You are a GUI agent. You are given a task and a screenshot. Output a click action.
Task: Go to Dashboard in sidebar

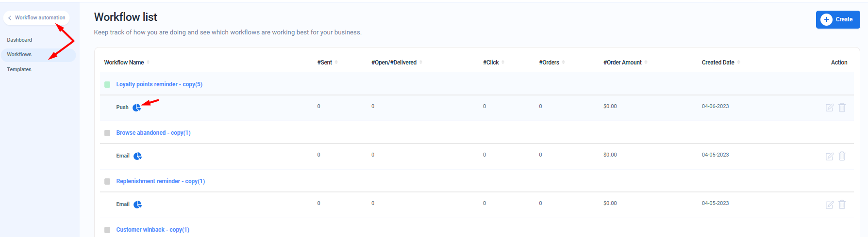pos(19,40)
